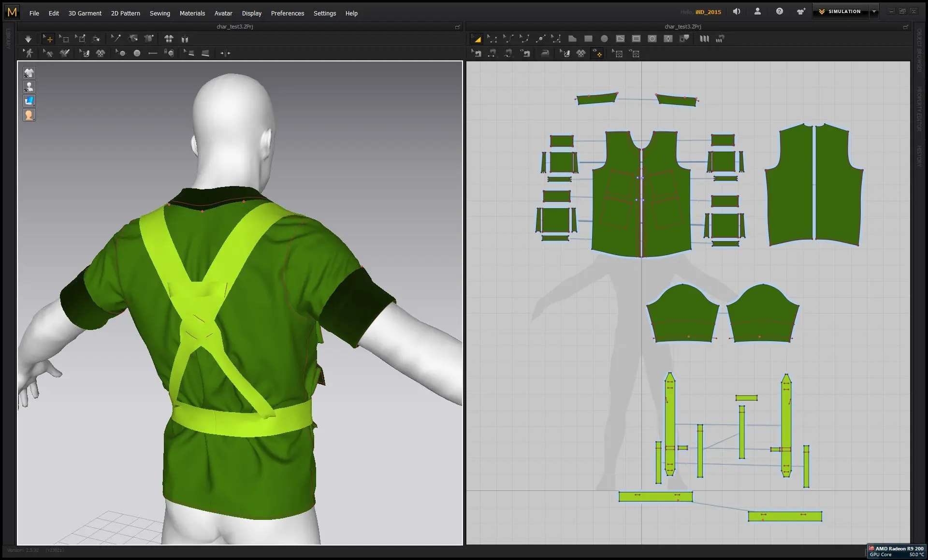Click the add garment shirt-plus icon
Image resolution: width=928 pixels, height=560 pixels.
click(x=801, y=12)
